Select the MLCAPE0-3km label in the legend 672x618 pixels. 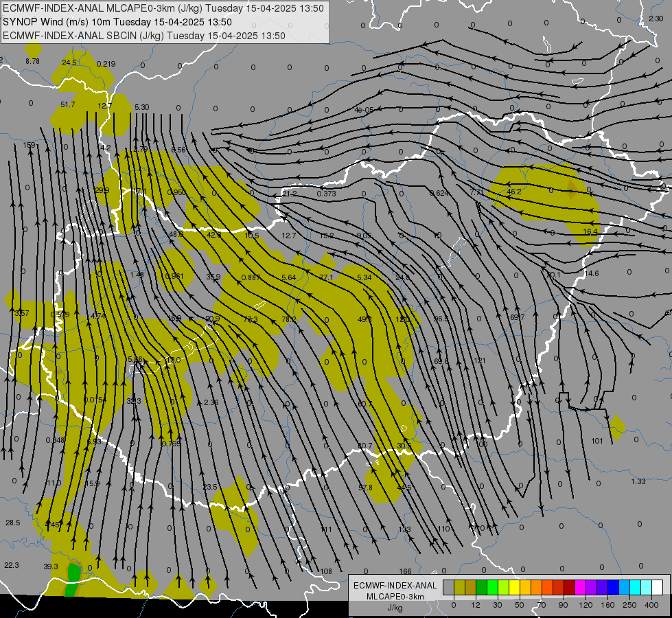coord(395,597)
